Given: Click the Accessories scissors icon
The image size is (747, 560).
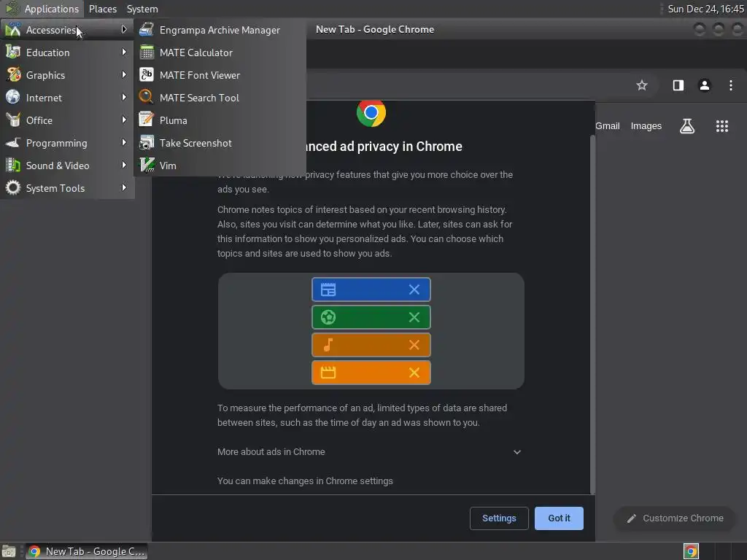Looking at the screenshot, I should tap(13, 29).
